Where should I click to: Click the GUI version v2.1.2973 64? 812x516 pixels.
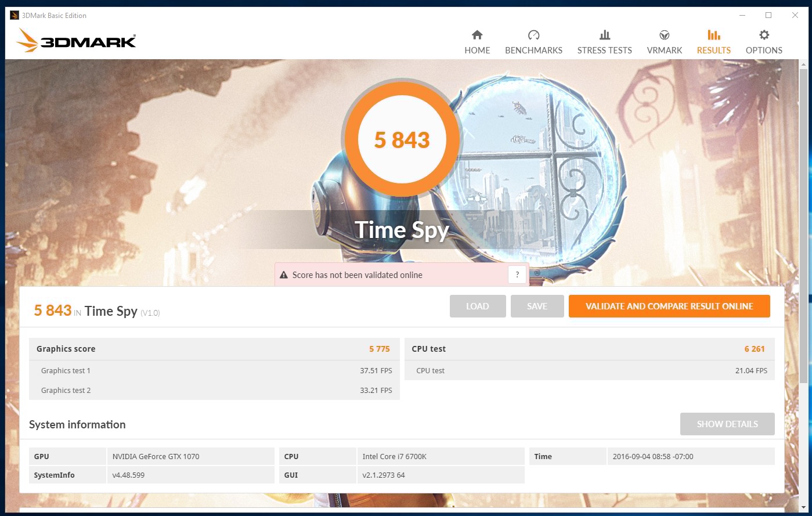tap(384, 475)
